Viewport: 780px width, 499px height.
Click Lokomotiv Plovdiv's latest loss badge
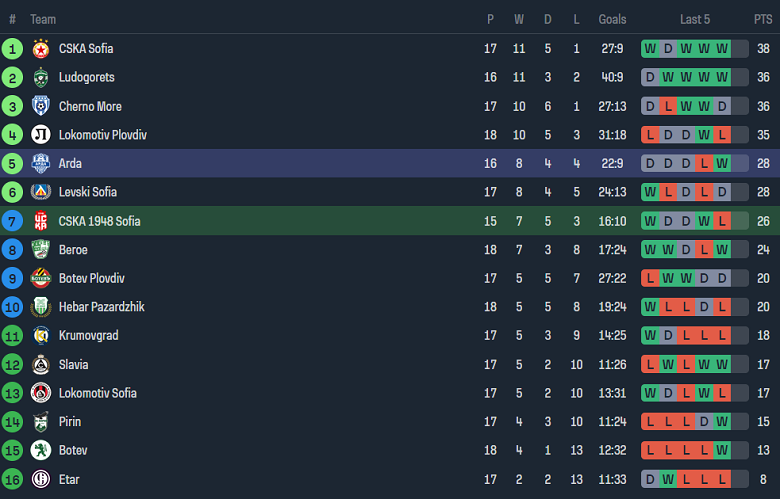[722, 135]
